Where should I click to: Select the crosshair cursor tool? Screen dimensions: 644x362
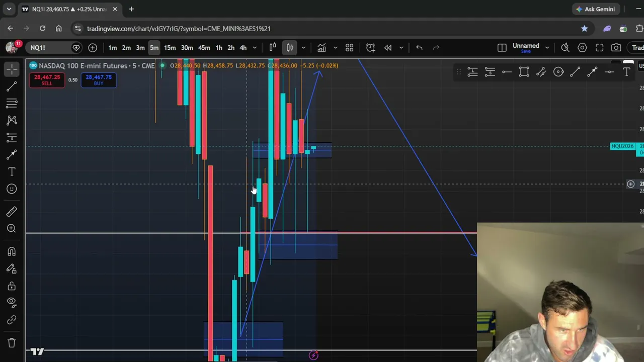click(12, 69)
